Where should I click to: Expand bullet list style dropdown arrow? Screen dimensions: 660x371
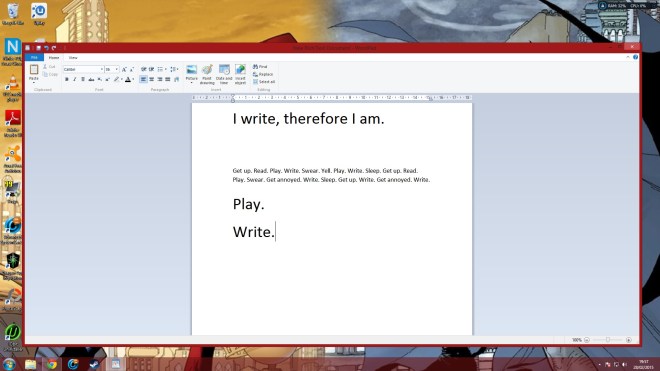pos(166,69)
